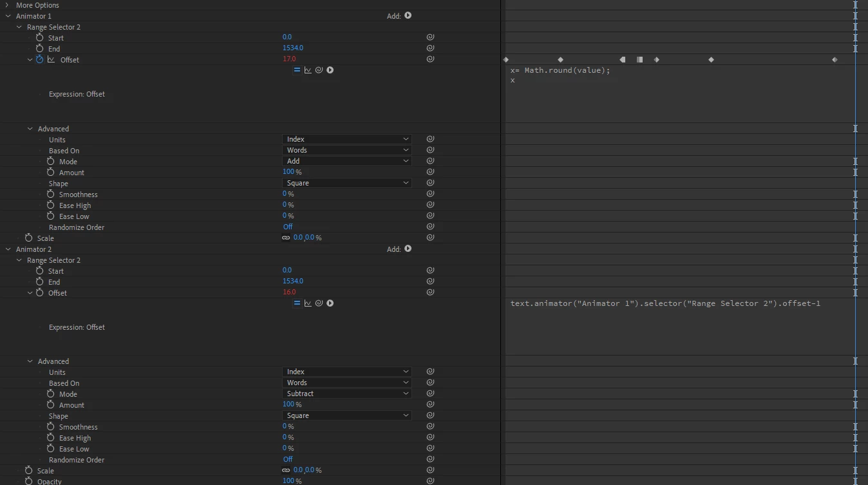Open the Units dropdown in Animator 1
The width and height of the screenshot is (868, 485).
[346, 139]
